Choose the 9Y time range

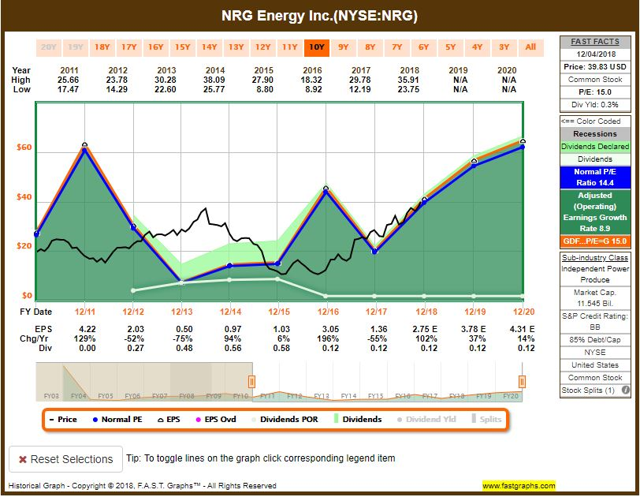coord(343,47)
